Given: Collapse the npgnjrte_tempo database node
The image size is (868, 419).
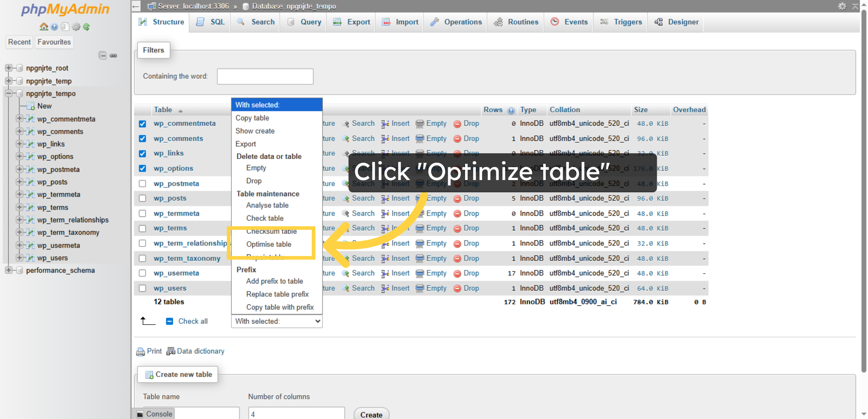Looking at the screenshot, I should point(9,94).
